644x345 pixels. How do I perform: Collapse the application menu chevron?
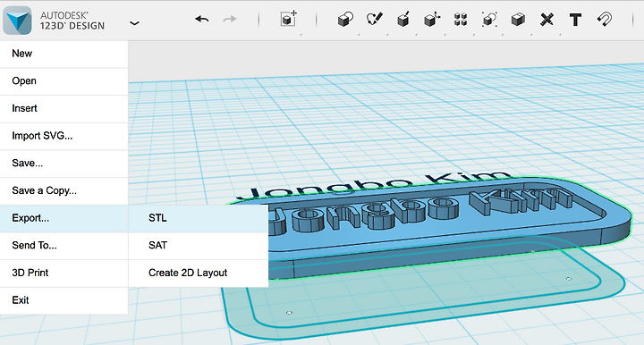[134, 23]
